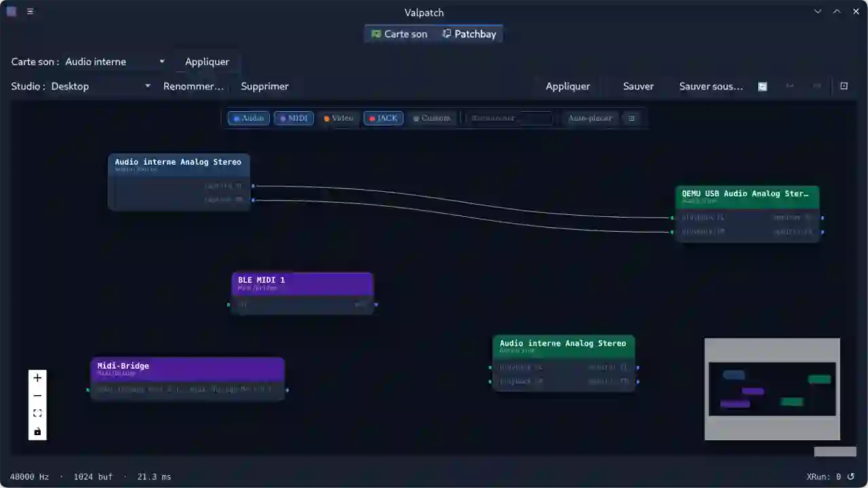868x488 pixels.
Task: Click the Valpatch app icon in the title bar
Action: (12, 12)
